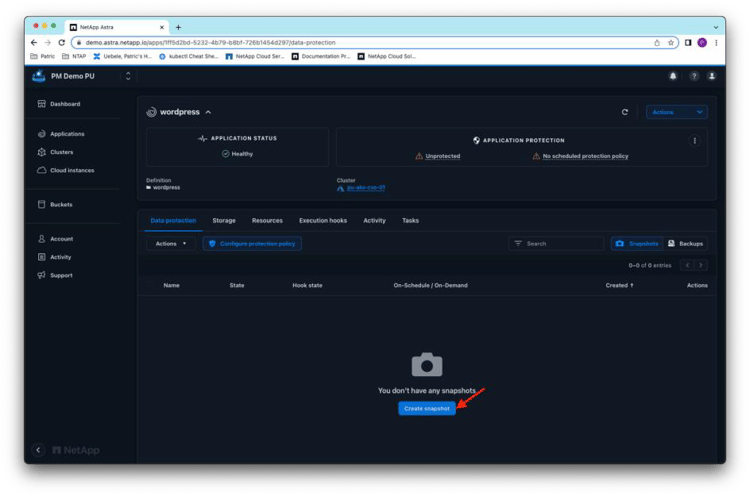
Task: Collapse the left sidebar with arrow icon
Action: (x=39, y=450)
